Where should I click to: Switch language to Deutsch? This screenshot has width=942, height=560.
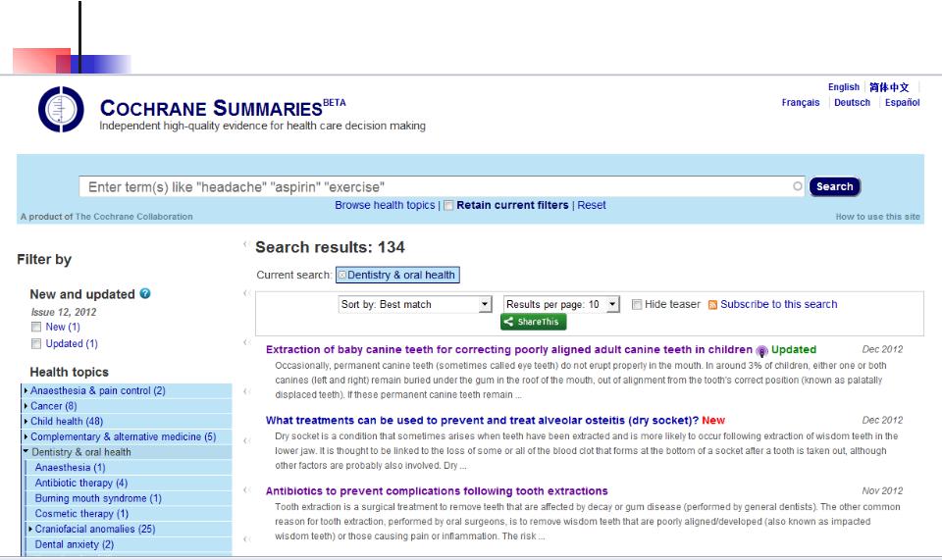[x=852, y=103]
